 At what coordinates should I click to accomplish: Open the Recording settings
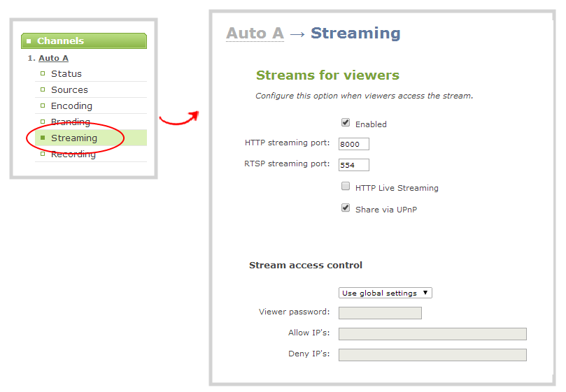coord(73,154)
